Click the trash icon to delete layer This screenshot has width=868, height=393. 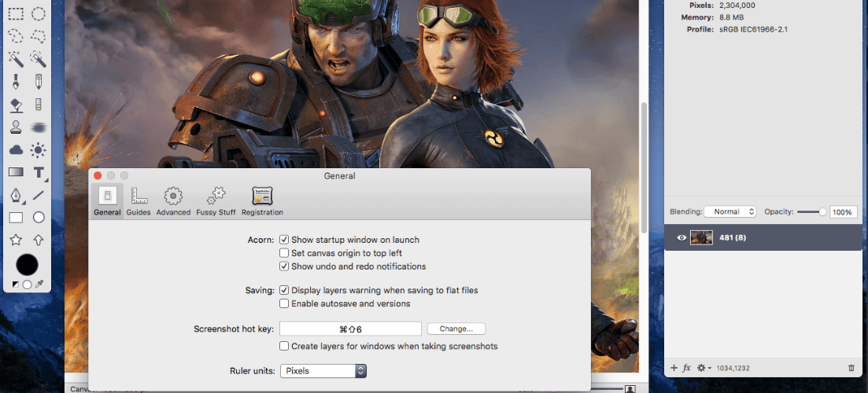851,368
